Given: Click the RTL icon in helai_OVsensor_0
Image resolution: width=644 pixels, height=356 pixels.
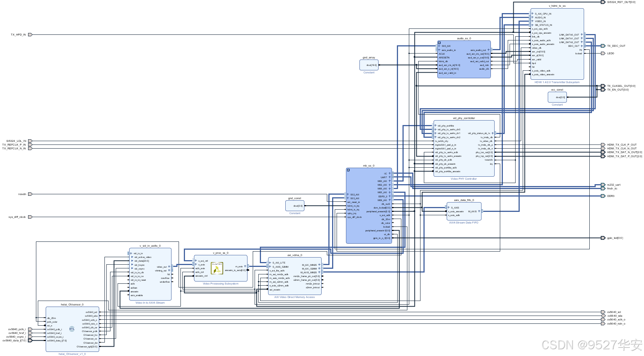Looking at the screenshot, I should [x=72, y=329].
